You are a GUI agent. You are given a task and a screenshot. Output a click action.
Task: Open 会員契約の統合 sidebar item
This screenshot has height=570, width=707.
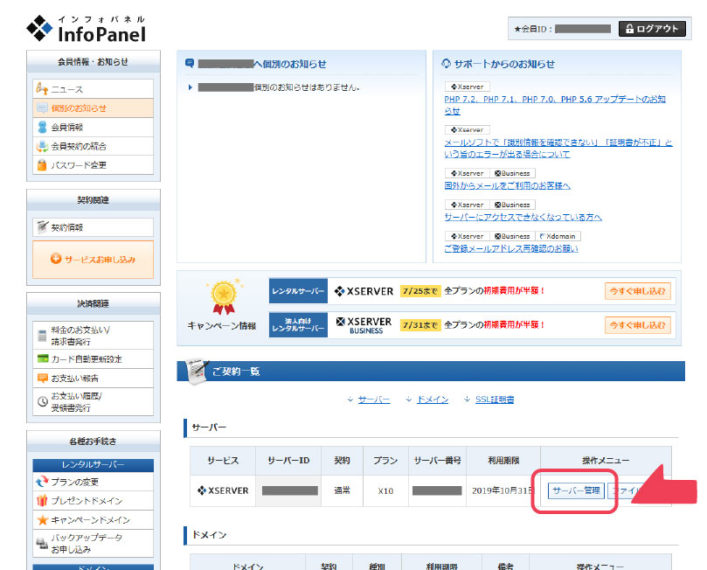93,146
